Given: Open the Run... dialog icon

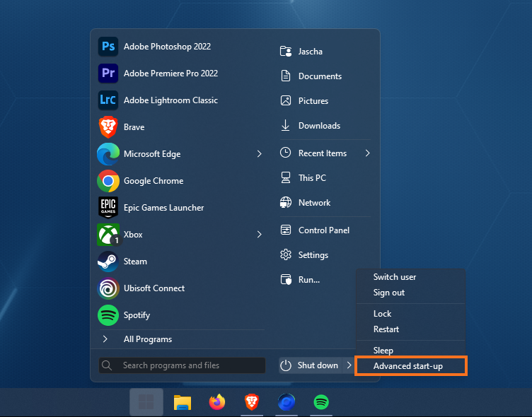Looking at the screenshot, I should [x=286, y=280].
